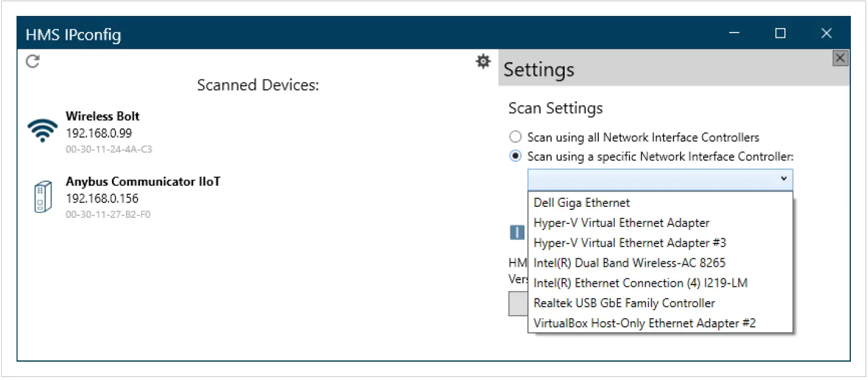Viewport: 868px width, 380px height.
Task: Click the Wireless Bolt wifi icon
Action: pyautogui.click(x=42, y=130)
